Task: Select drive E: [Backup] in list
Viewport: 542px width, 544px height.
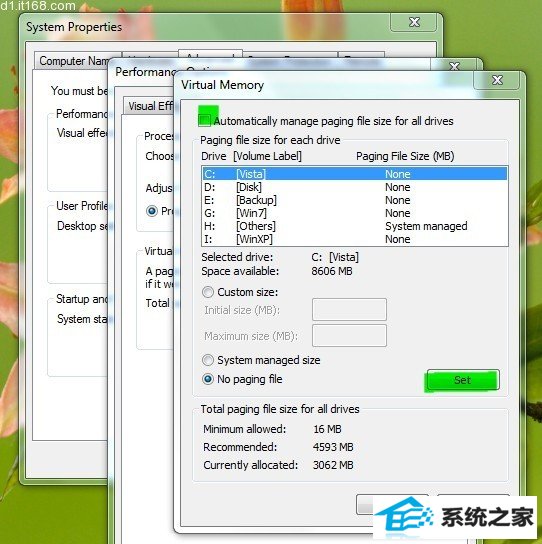Action: coord(355,200)
